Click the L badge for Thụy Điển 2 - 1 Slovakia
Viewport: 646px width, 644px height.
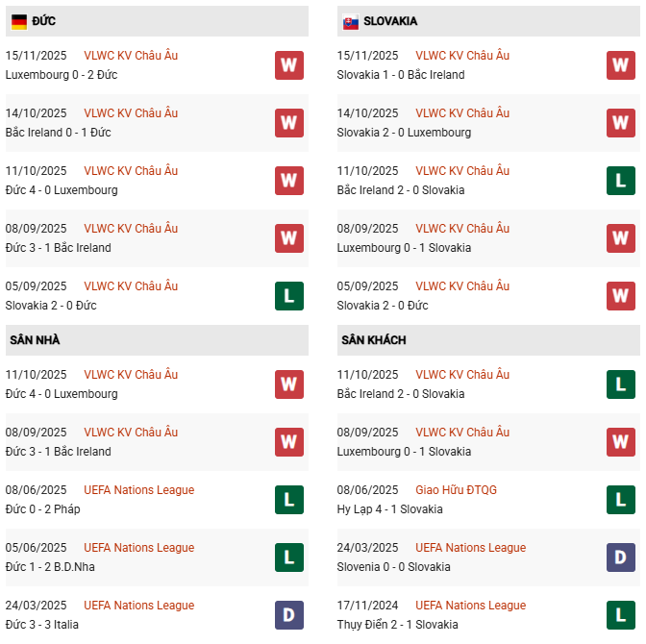click(x=620, y=615)
